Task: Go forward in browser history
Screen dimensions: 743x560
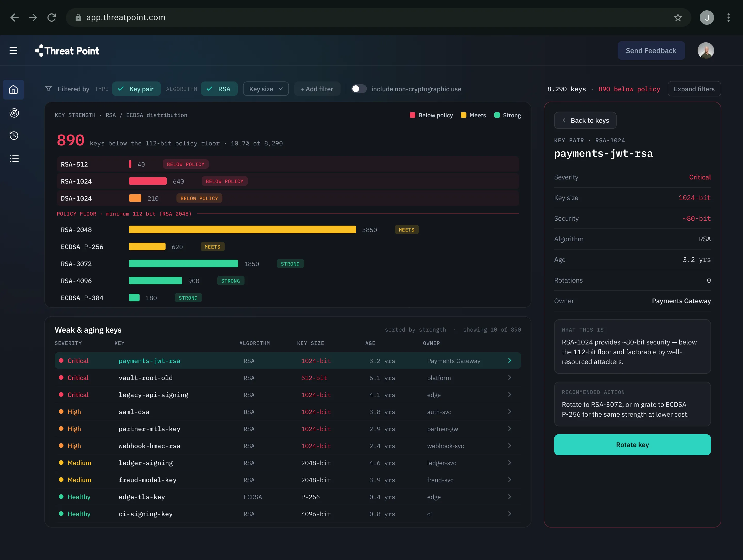Action: tap(33, 18)
